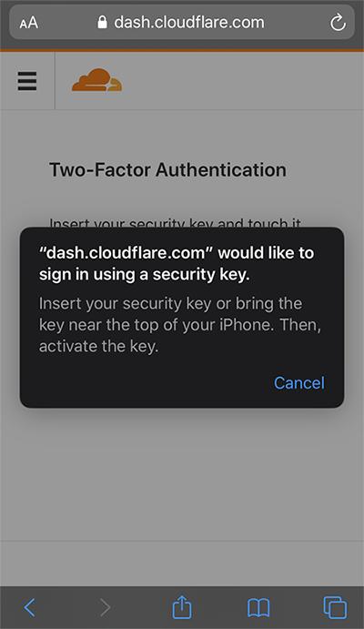Open the bookmarks book icon
The image size is (364, 629).
click(258, 607)
